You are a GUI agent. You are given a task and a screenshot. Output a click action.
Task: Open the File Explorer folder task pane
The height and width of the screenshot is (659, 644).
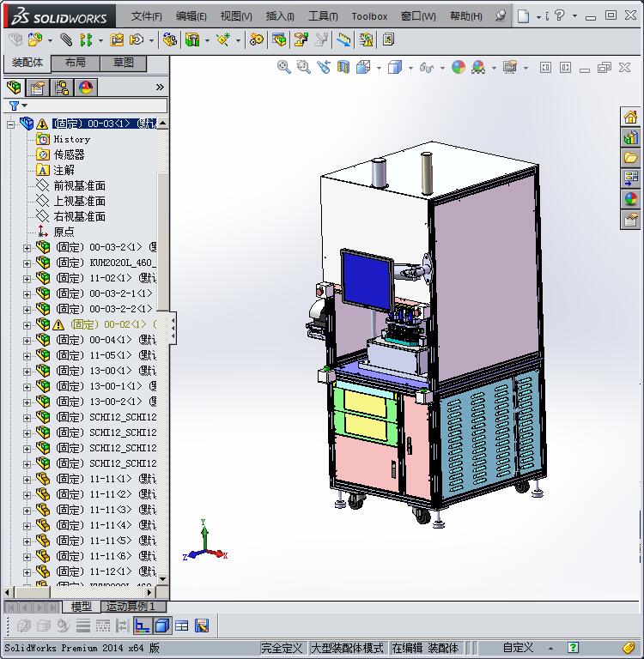click(630, 158)
